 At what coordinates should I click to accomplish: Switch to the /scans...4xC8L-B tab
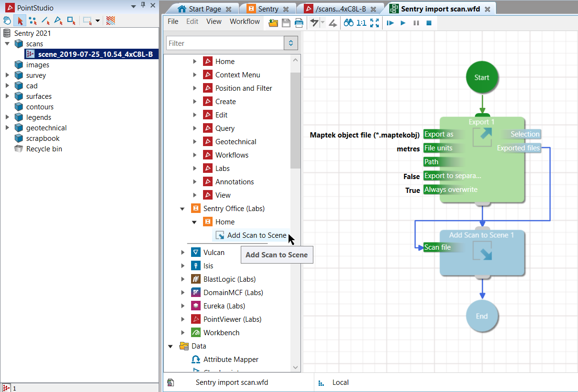click(341, 9)
